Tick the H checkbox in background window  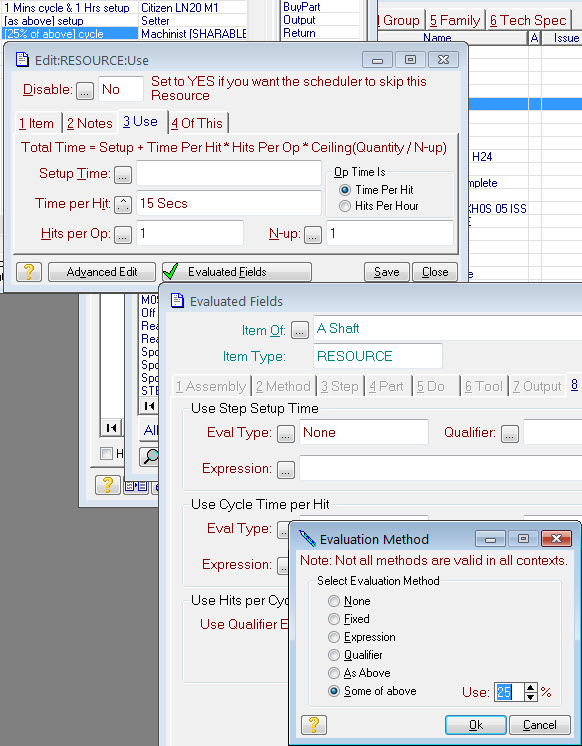106,453
